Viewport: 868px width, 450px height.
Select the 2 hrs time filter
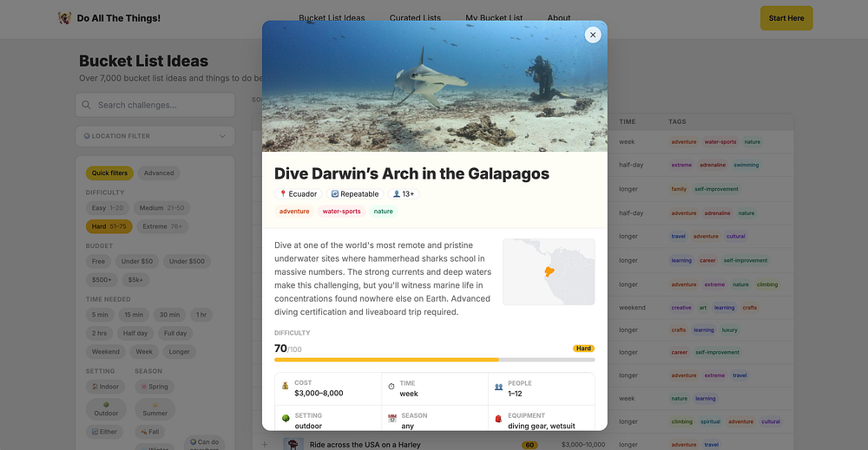[99, 333]
